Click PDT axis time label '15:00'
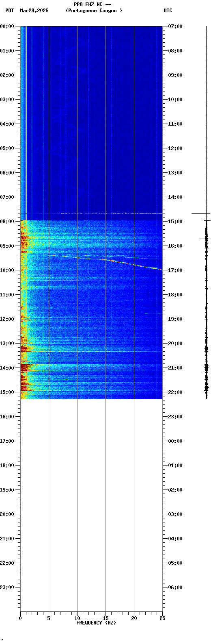The height and width of the screenshot is (644, 224). pos(7,392)
